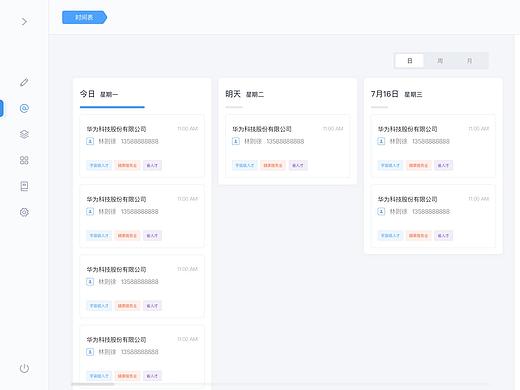520x390 pixels.
Task: Click the contact icon in the 明天 card
Action: pyautogui.click(x=236, y=141)
